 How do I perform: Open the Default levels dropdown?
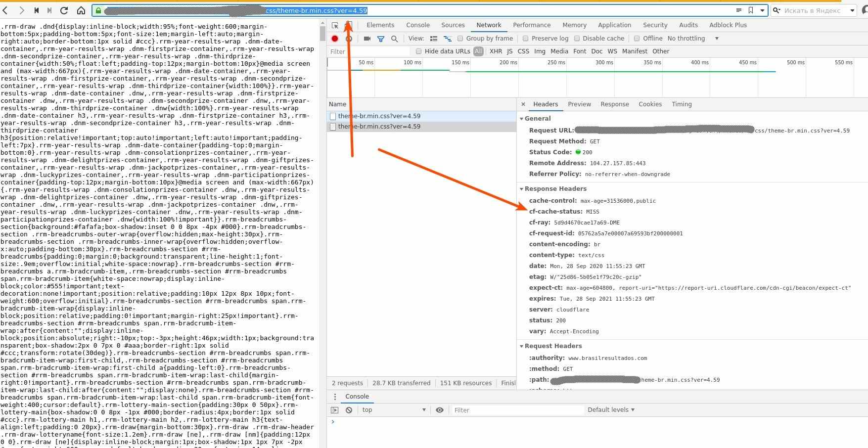(x=611, y=410)
